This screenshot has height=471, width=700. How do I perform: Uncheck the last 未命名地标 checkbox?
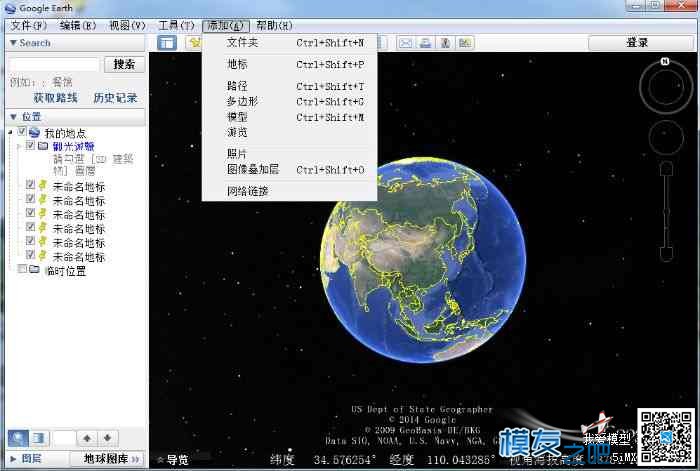tap(30, 255)
